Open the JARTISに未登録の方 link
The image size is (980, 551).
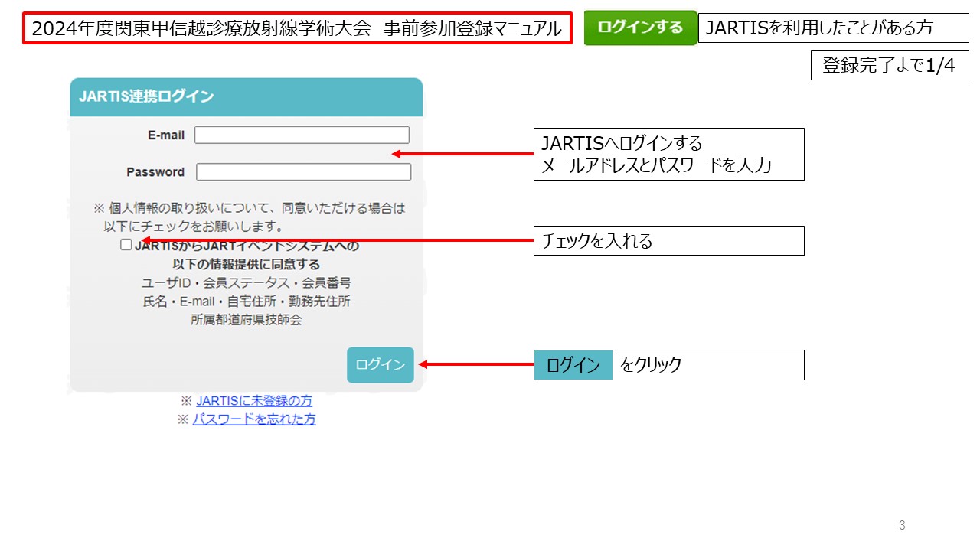(253, 401)
